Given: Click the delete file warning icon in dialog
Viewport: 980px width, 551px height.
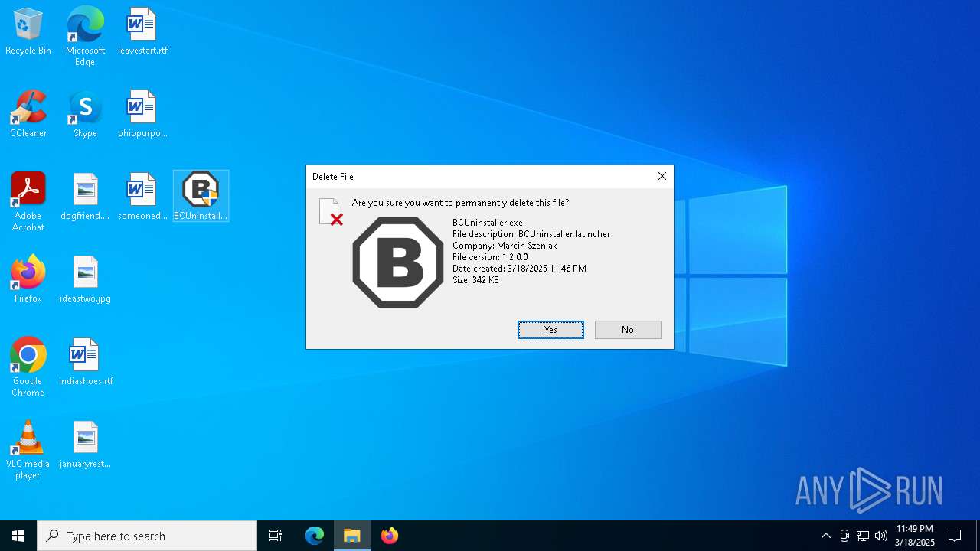Looking at the screenshot, I should (x=331, y=212).
